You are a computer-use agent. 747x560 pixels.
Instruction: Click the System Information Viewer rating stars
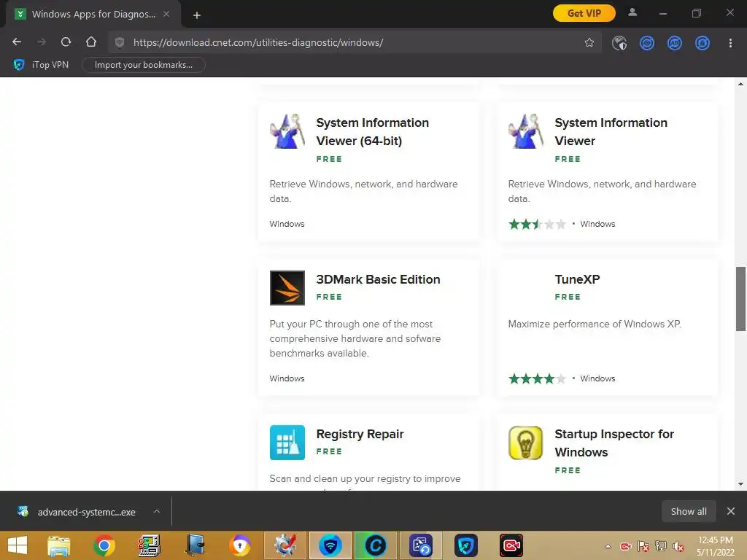(537, 224)
